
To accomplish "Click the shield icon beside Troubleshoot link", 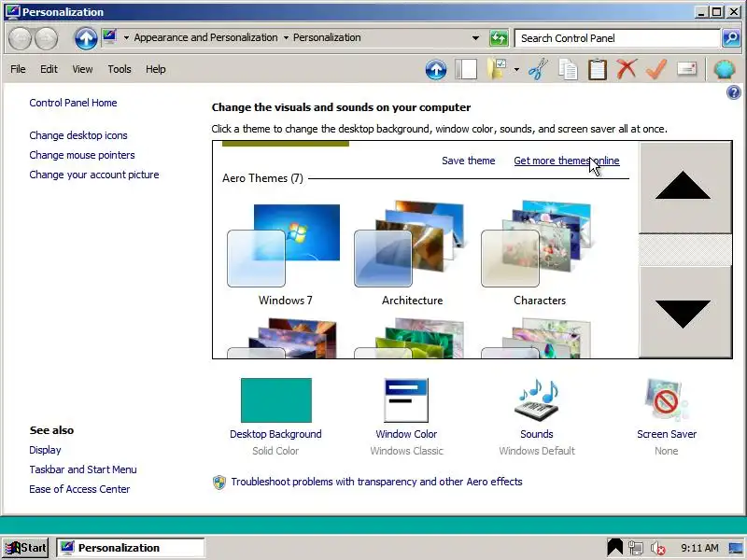I will click(x=219, y=483).
